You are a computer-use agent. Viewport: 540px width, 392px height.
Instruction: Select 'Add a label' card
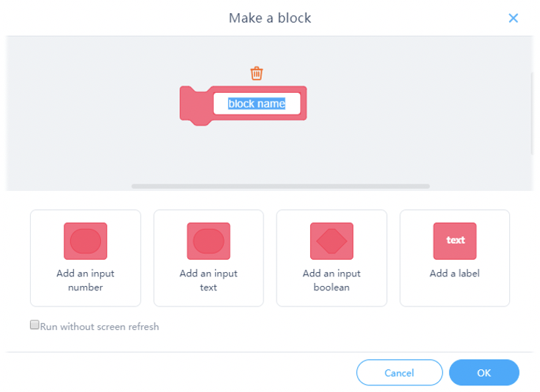pos(455,258)
